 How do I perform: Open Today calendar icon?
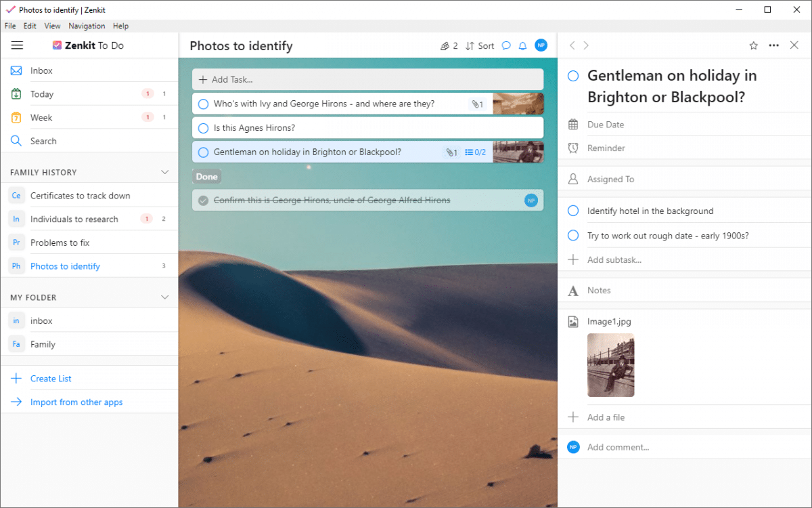(x=16, y=94)
